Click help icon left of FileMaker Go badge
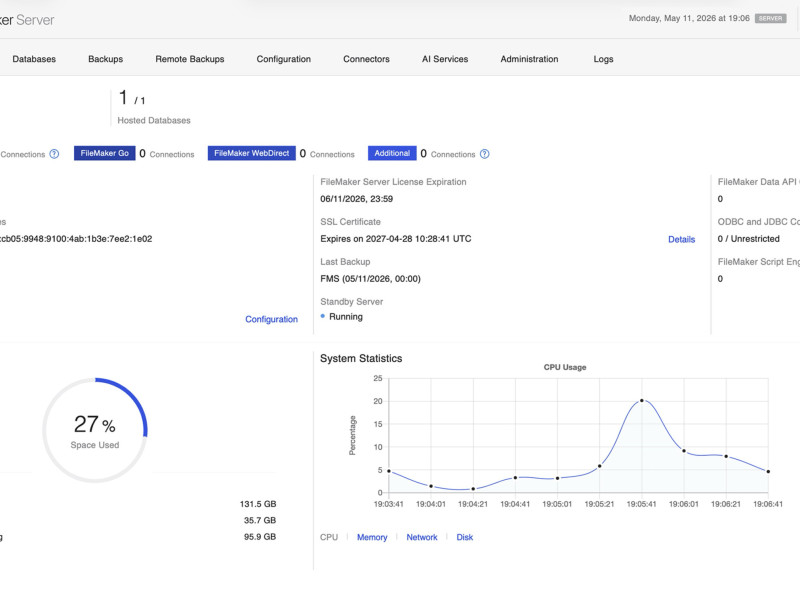Viewport: 800px width, 600px height. click(x=54, y=154)
